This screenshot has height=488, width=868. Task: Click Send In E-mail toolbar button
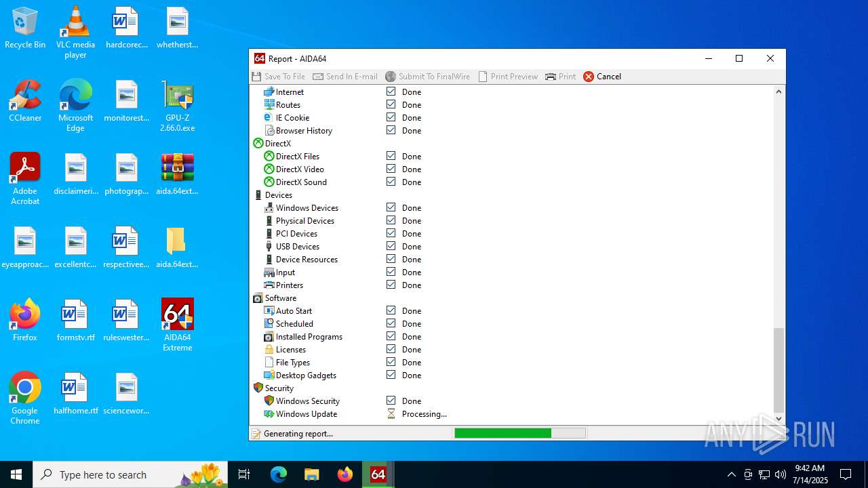click(x=345, y=77)
